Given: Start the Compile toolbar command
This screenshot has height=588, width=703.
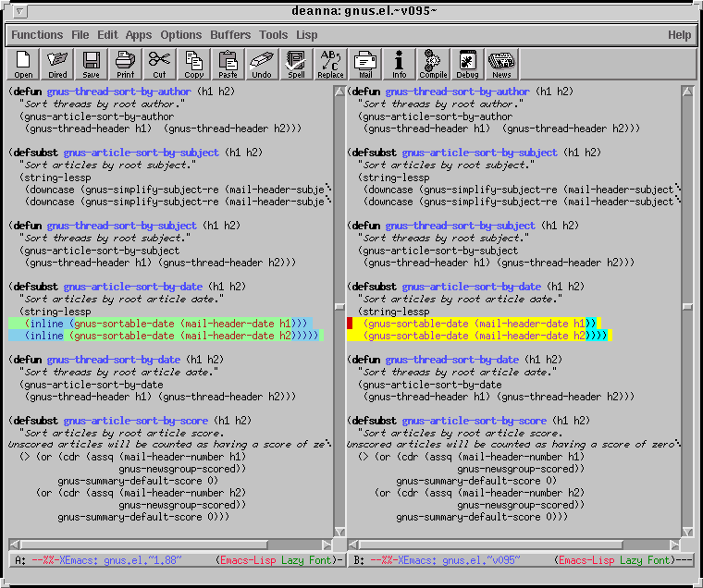Looking at the screenshot, I should (433, 64).
